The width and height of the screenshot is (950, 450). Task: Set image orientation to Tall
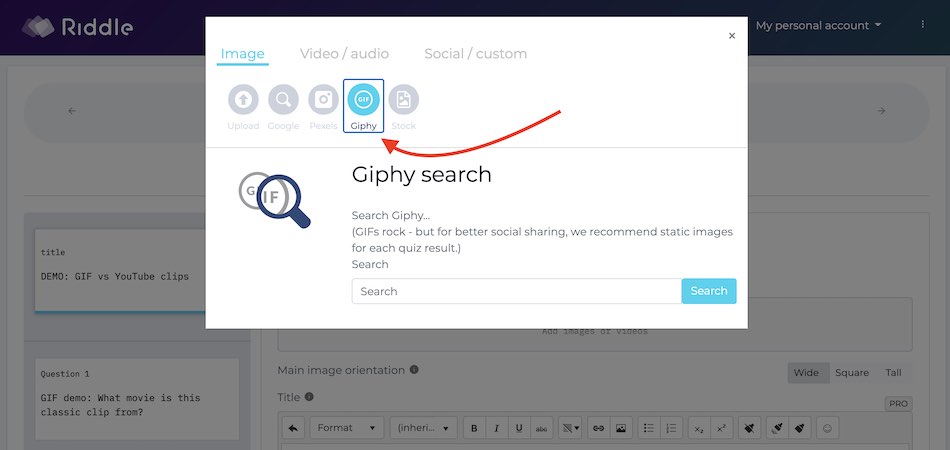(x=893, y=372)
